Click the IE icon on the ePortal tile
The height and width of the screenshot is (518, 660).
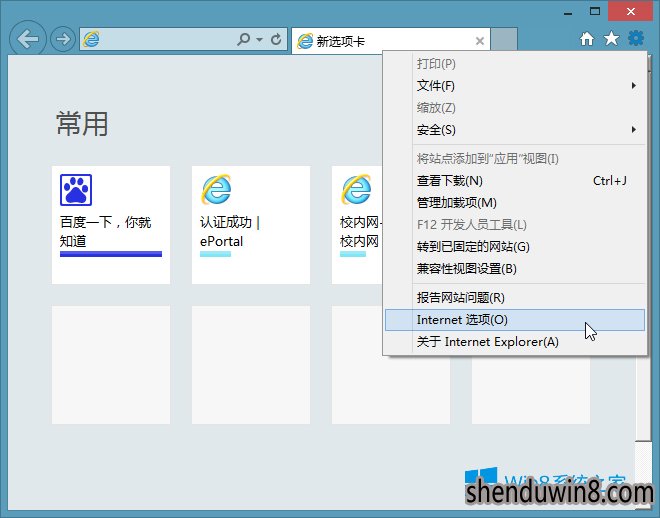pos(216,190)
